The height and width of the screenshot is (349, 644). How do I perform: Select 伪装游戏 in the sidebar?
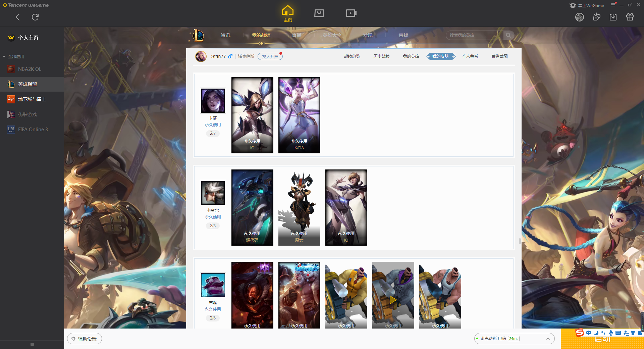click(32, 114)
